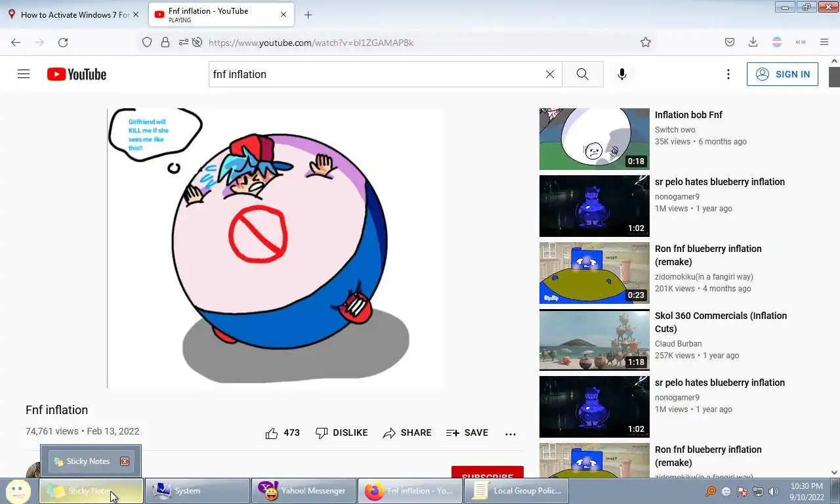Click the Show desktop strip beside the clock
This screenshot has height=504, width=840.
tap(835, 492)
